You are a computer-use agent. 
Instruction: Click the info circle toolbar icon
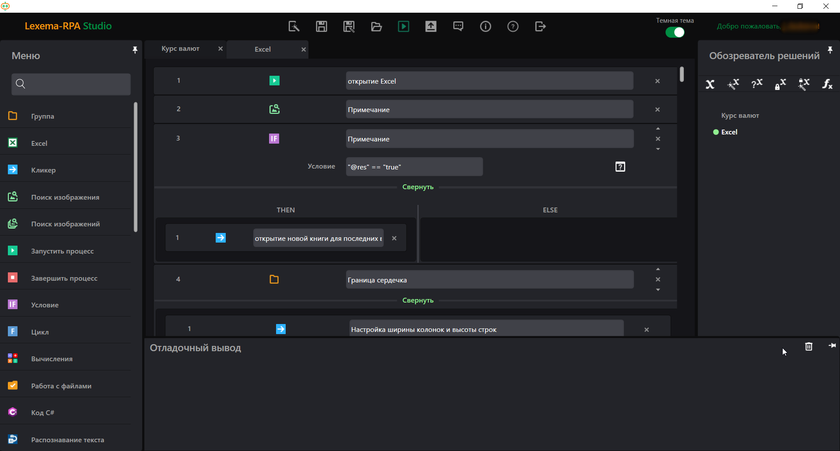485,26
